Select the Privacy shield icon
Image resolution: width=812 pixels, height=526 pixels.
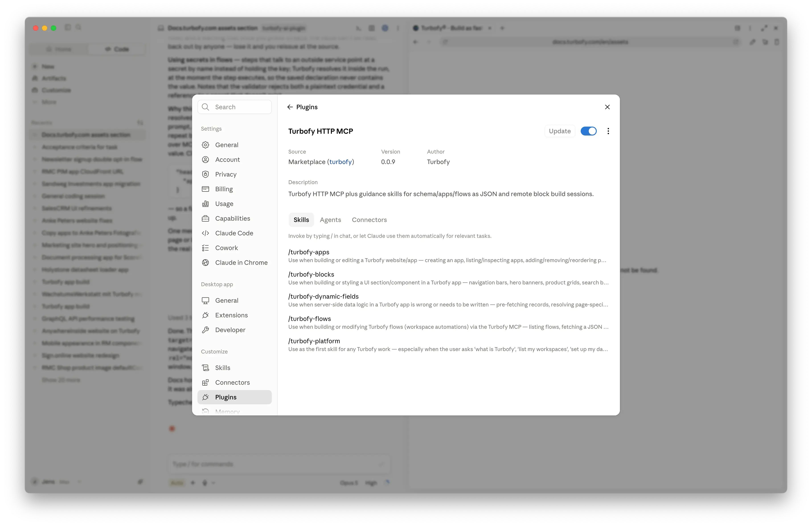pos(205,174)
